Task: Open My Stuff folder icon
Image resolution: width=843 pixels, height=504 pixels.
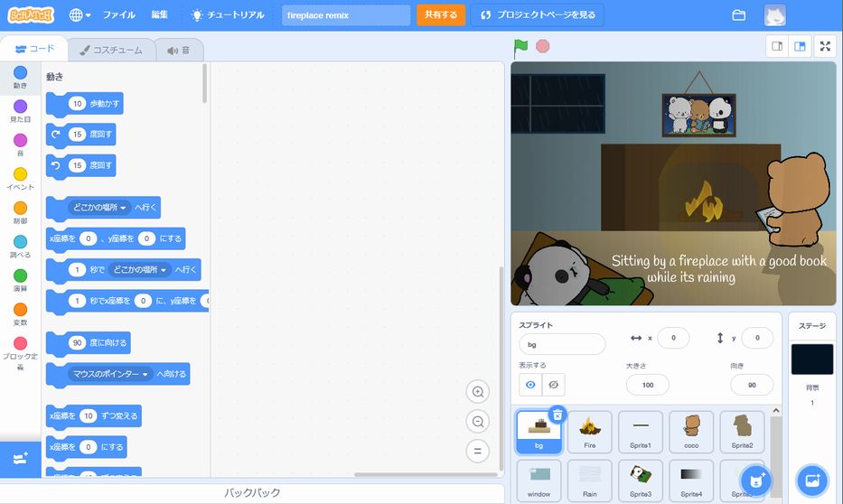Action: point(739,15)
